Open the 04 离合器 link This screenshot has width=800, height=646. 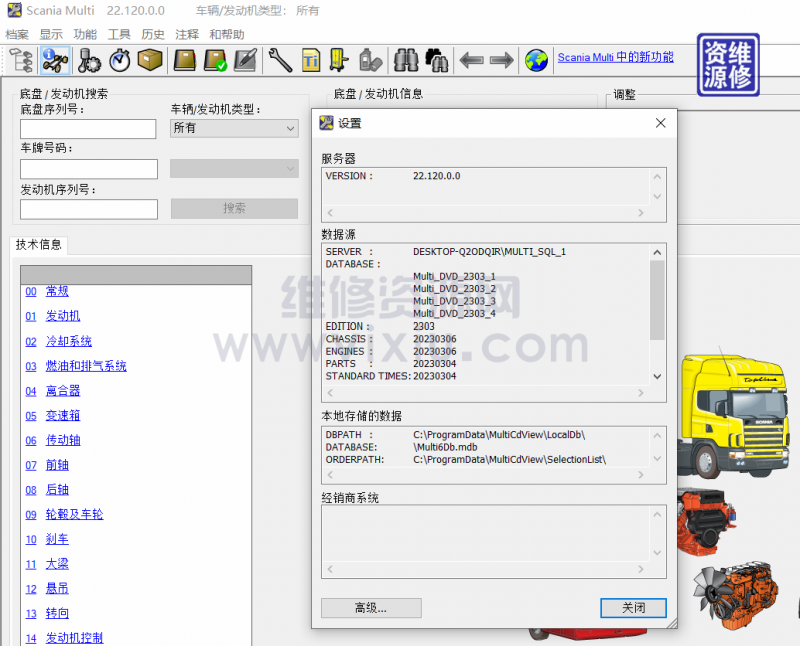click(53, 391)
